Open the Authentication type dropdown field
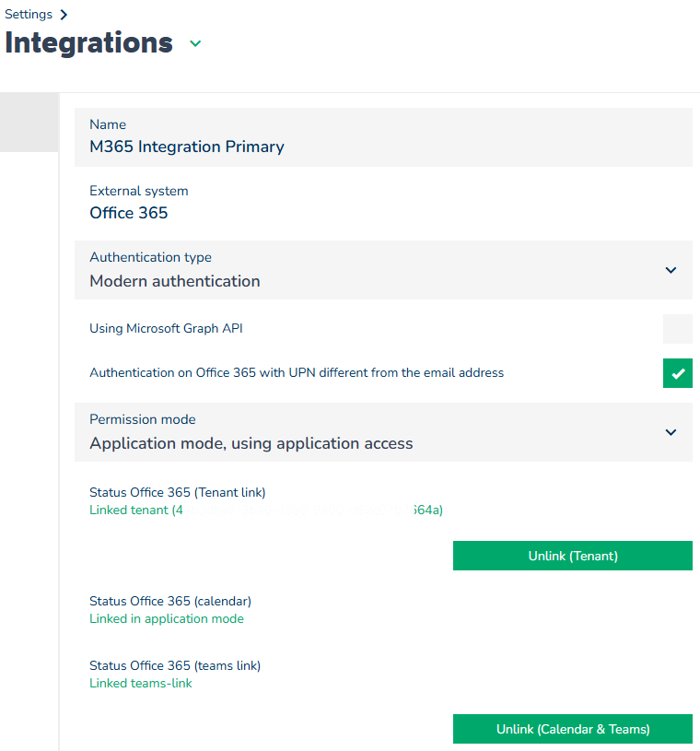The height and width of the screenshot is (751, 700). point(368,270)
